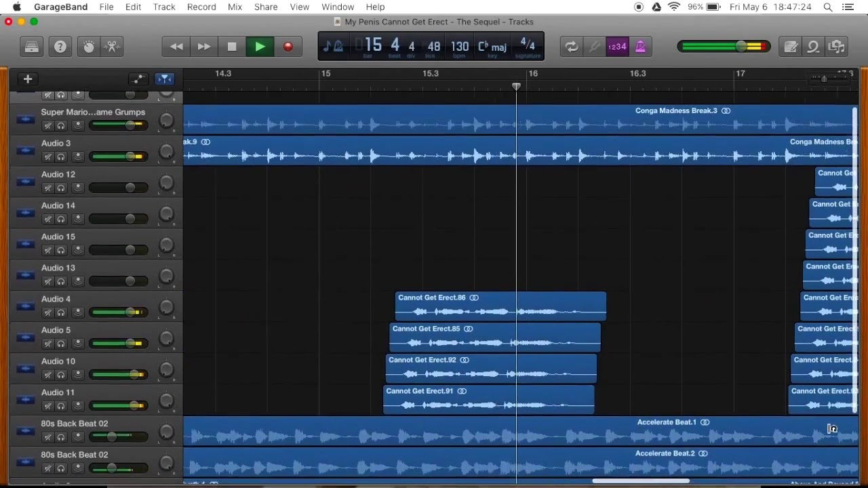
Task: Open the Share menu
Action: coord(266,7)
